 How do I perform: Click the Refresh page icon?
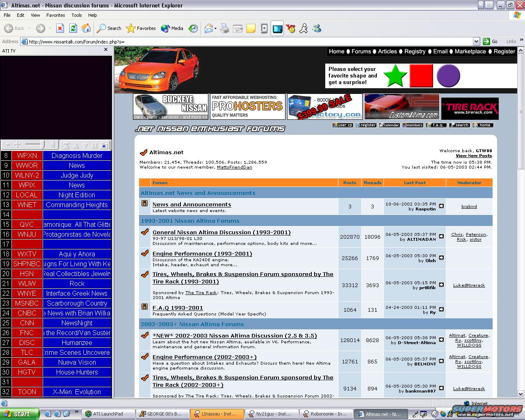73,28
